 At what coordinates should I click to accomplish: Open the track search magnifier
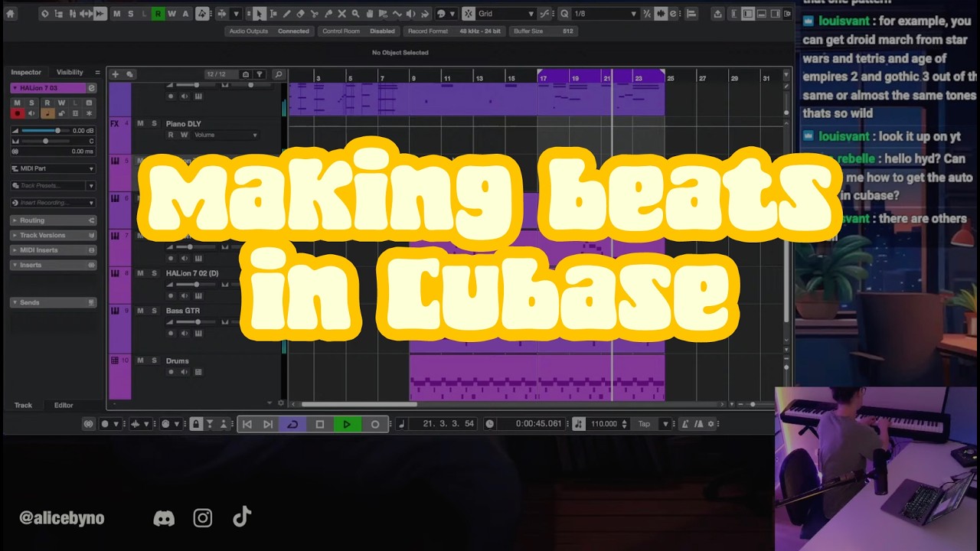pyautogui.click(x=279, y=74)
